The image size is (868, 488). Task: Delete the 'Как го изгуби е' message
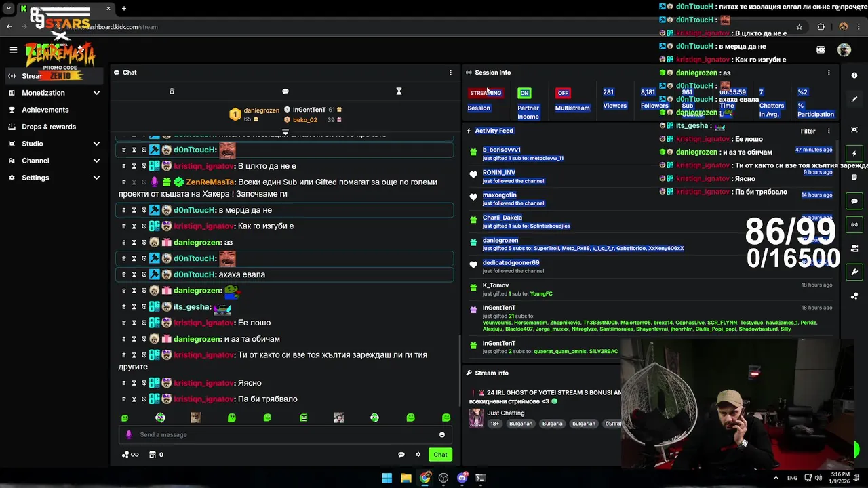(x=123, y=226)
